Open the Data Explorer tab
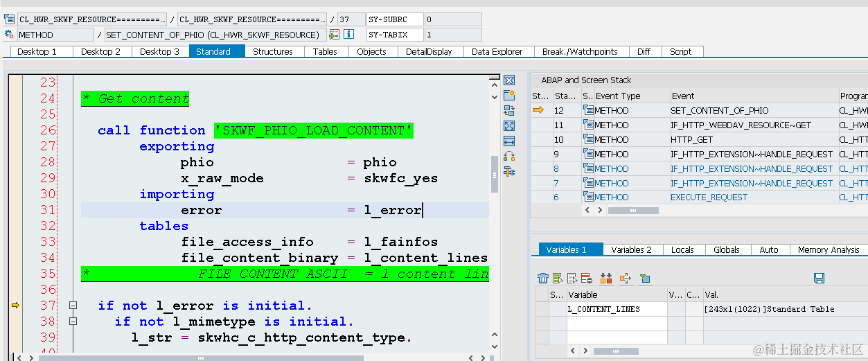The width and height of the screenshot is (868, 361). (497, 51)
